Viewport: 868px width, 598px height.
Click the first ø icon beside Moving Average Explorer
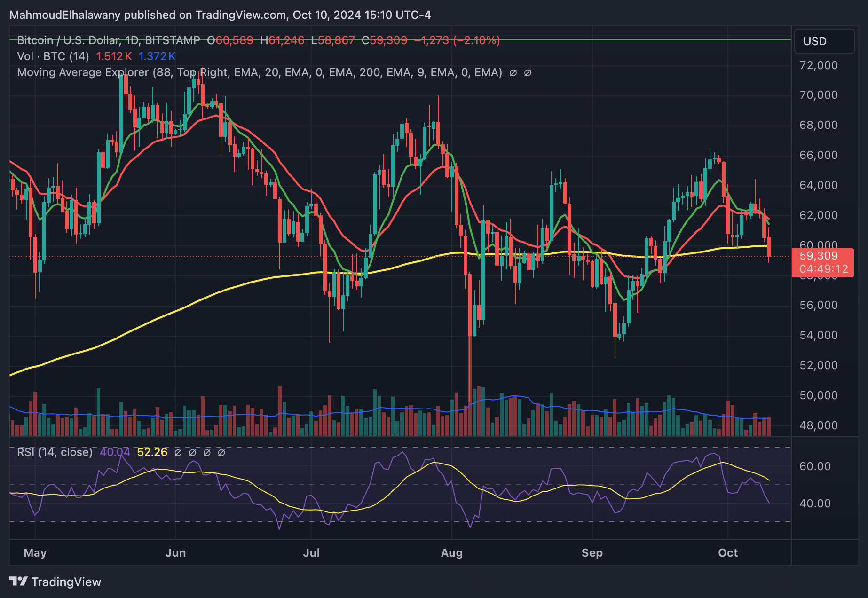(x=513, y=73)
